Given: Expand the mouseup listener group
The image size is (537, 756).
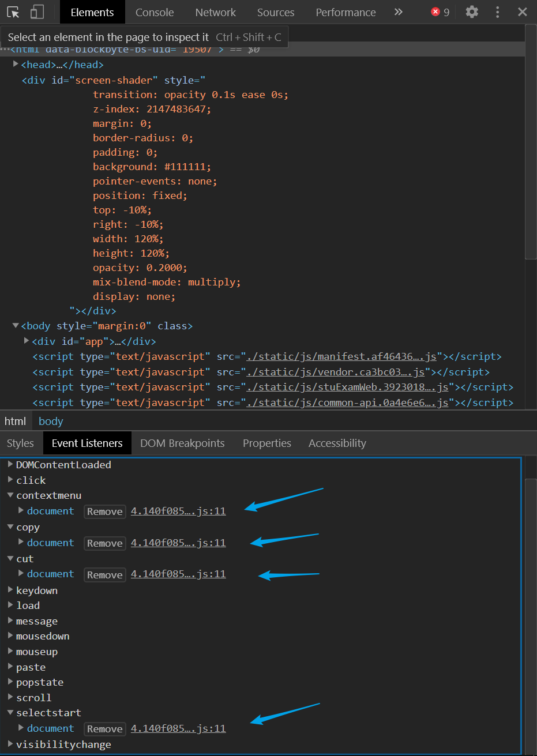Looking at the screenshot, I should click(x=10, y=651).
